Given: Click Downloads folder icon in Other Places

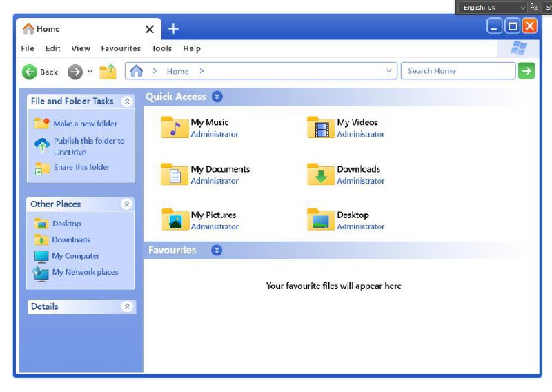Looking at the screenshot, I should [x=41, y=239].
